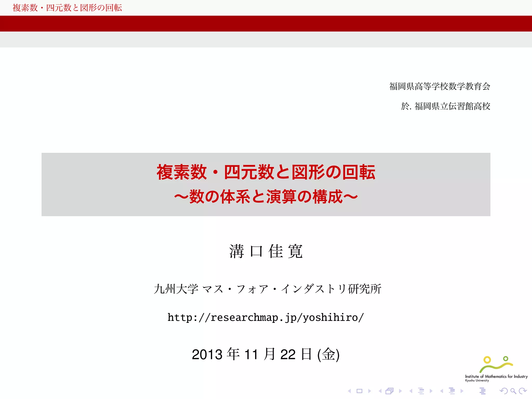Click the undo curved arrow navigation icon
This screenshot has width=532, height=399.
tap(503, 391)
